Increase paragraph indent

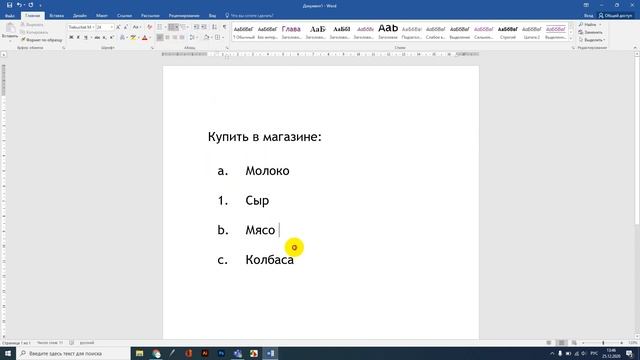coord(204,27)
